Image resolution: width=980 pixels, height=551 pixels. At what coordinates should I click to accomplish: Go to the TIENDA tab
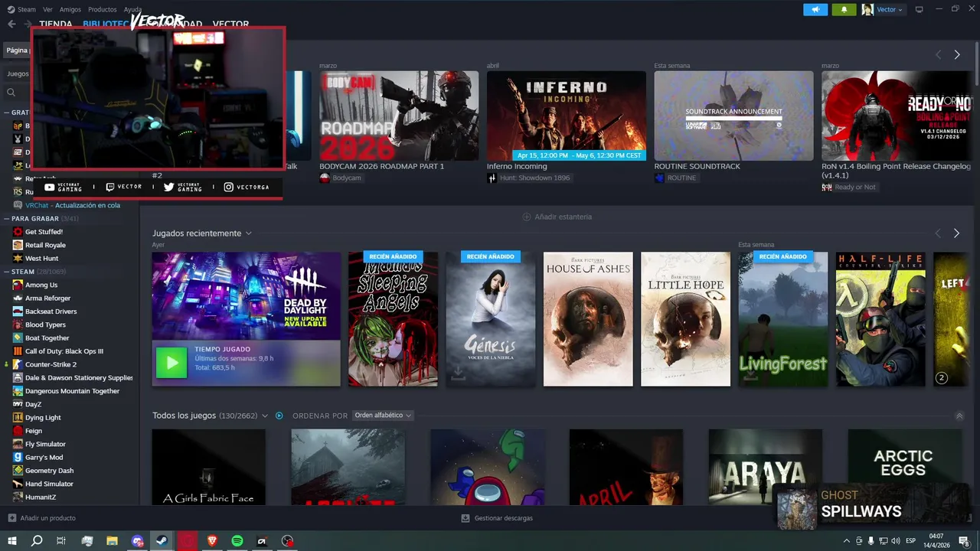point(56,24)
